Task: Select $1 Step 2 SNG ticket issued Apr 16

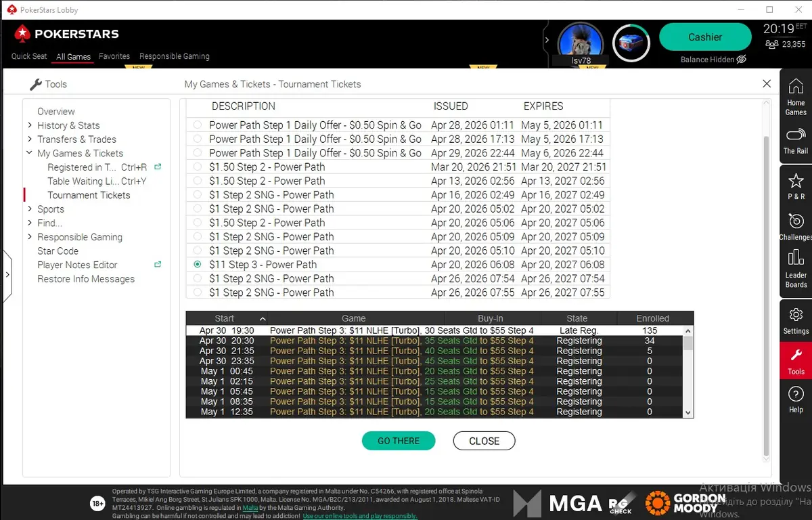Action: coord(197,195)
